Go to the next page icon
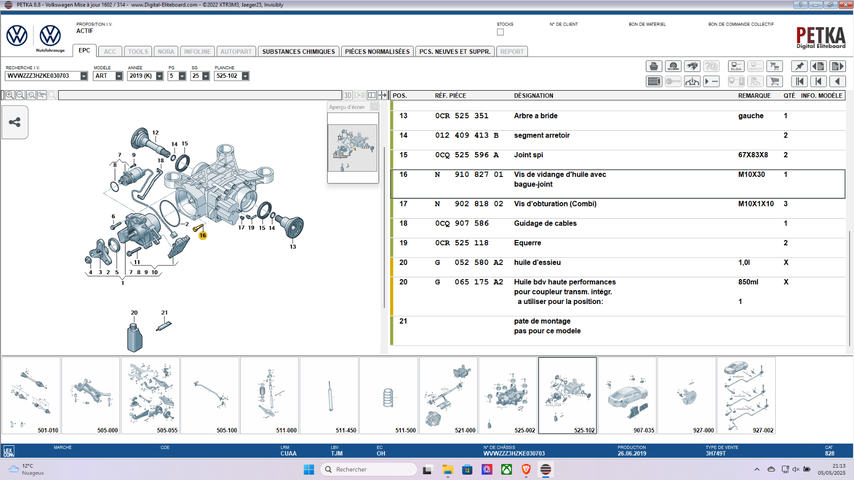The width and height of the screenshot is (854, 480). pos(837,66)
